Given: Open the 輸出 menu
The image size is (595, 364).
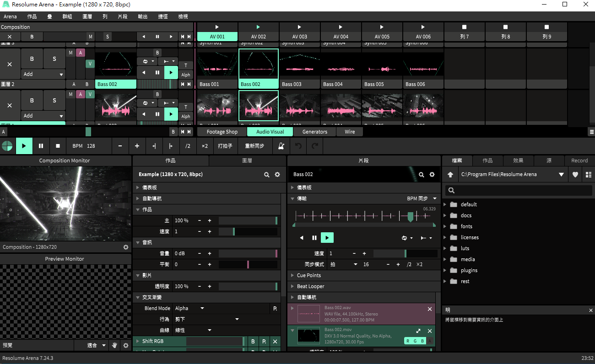Looking at the screenshot, I should 143,16.
